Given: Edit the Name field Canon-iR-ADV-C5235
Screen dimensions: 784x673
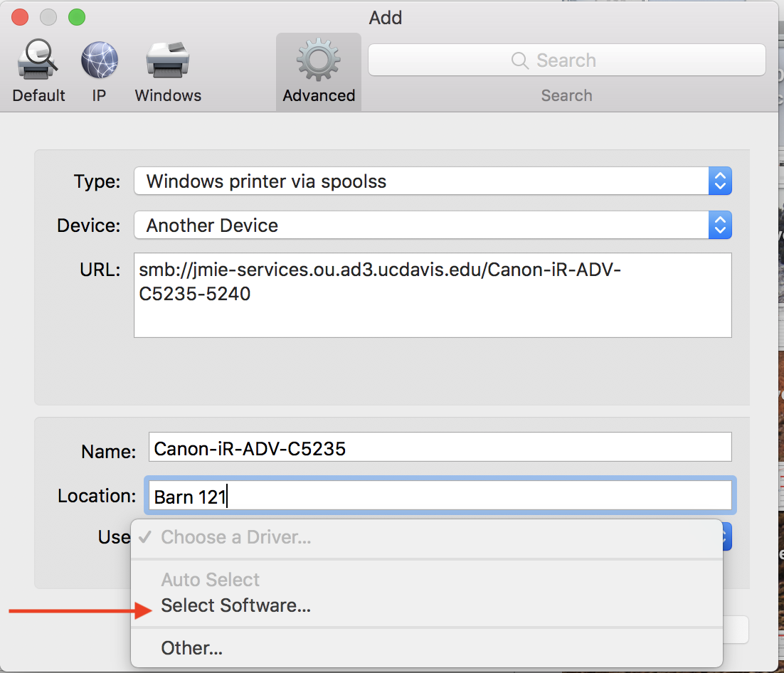Looking at the screenshot, I should point(440,447).
